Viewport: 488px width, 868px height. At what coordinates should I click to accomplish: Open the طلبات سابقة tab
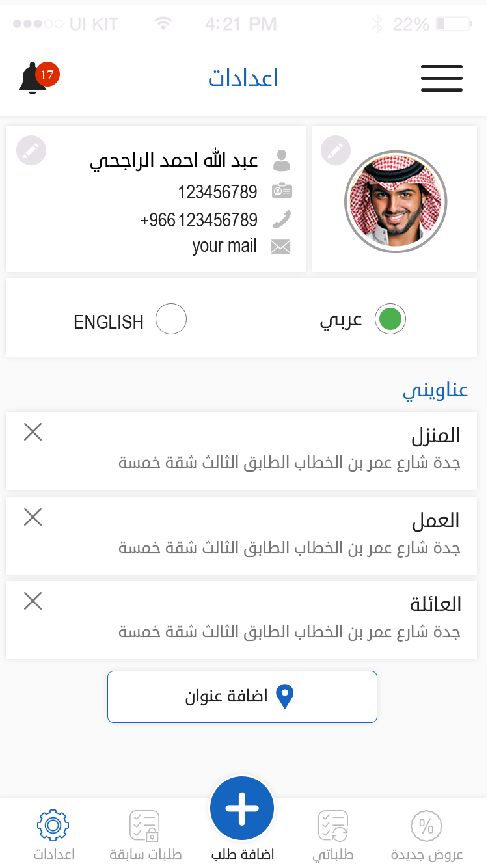(x=145, y=834)
